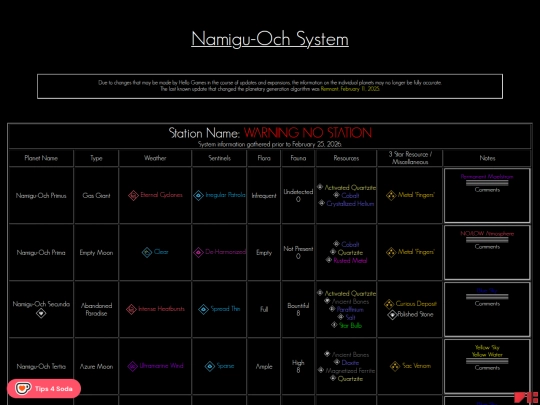Viewport: 540px width, 405px height.
Task: Click the Ample flora cell
Action: point(264,366)
